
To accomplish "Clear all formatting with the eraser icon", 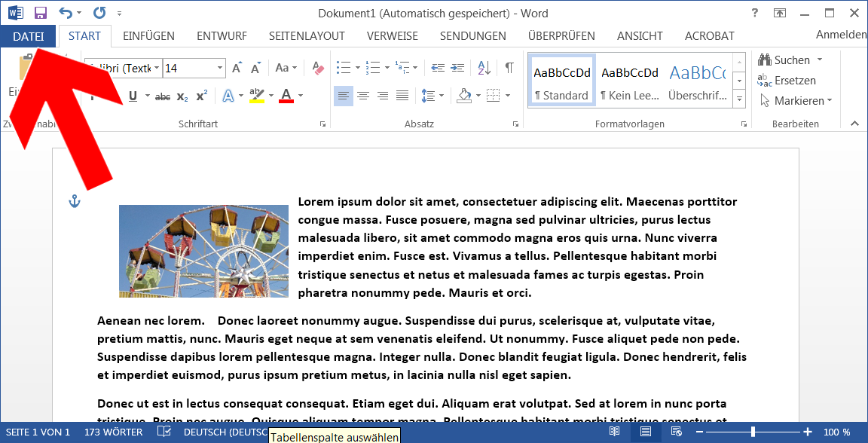I will [x=318, y=68].
